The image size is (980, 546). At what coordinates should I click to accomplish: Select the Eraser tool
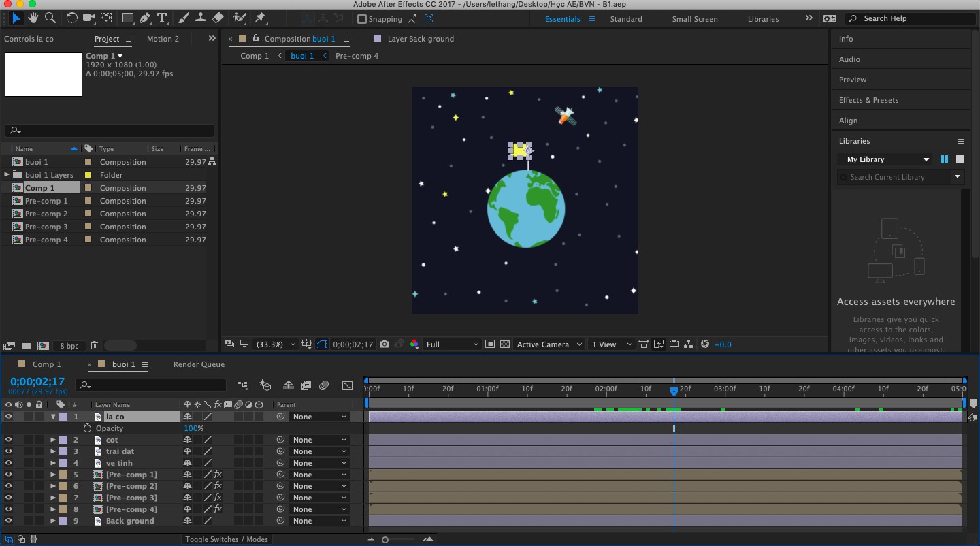point(218,18)
